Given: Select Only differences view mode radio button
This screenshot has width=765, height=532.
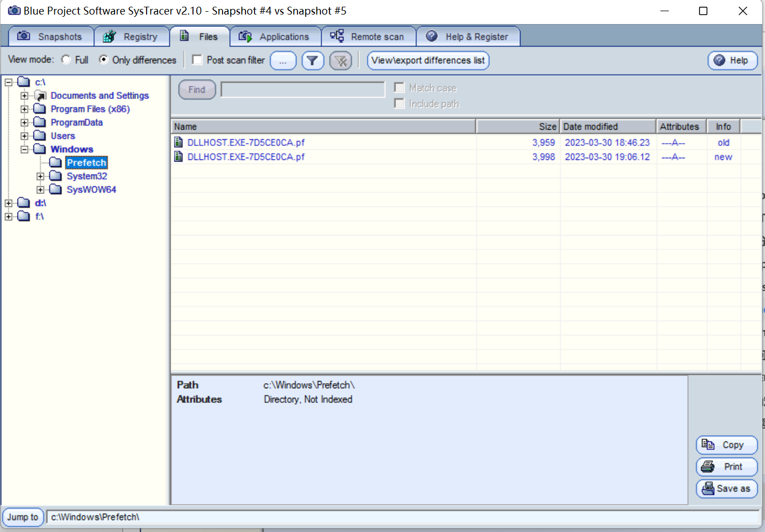Looking at the screenshot, I should pyautogui.click(x=103, y=59).
